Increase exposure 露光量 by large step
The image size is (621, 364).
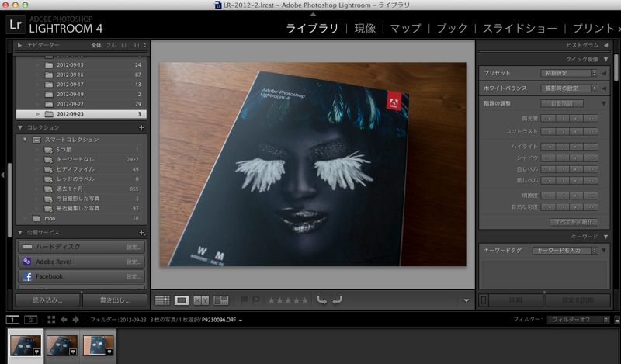[591, 119]
